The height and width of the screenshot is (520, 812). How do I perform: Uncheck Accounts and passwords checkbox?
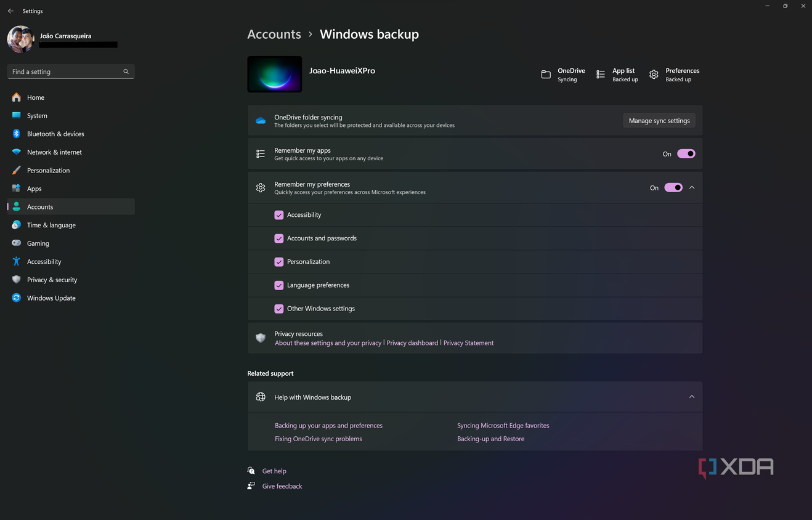point(279,238)
